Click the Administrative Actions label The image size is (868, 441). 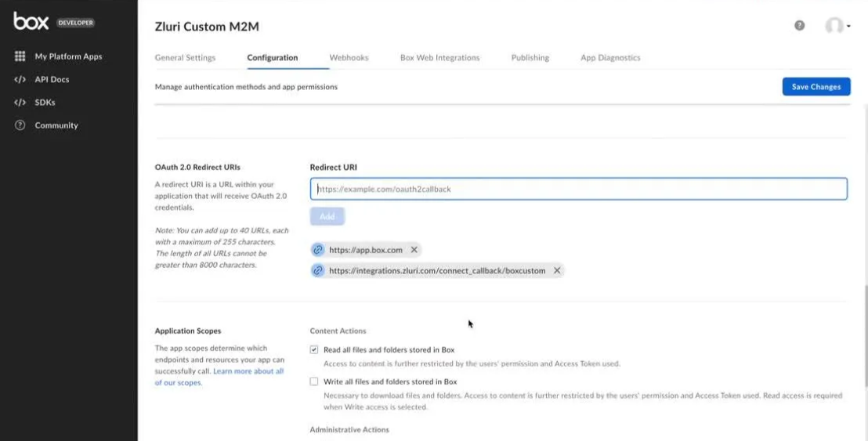[x=349, y=429]
